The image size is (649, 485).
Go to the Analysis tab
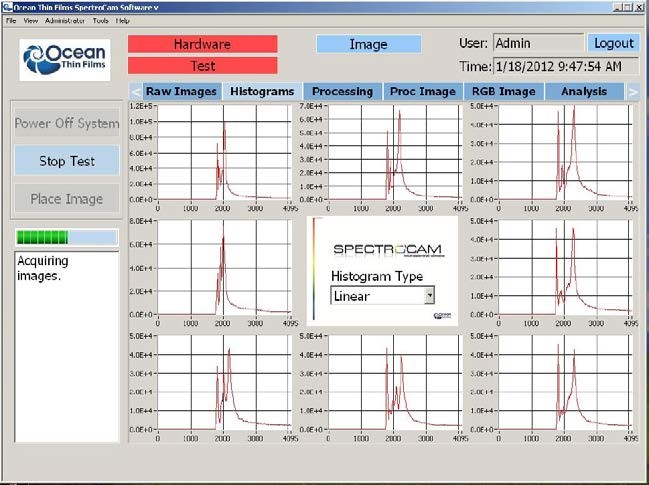click(584, 91)
